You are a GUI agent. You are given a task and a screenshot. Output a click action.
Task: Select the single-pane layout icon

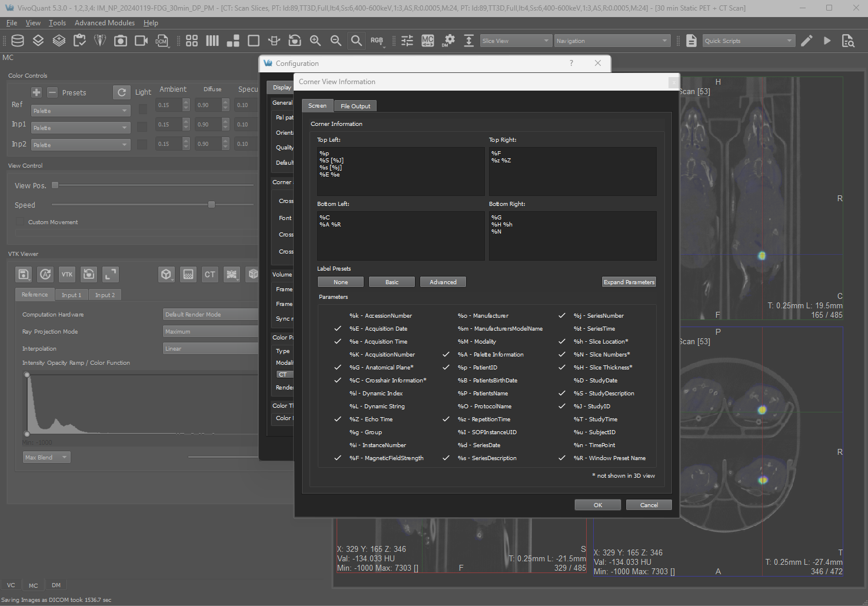pyautogui.click(x=254, y=41)
